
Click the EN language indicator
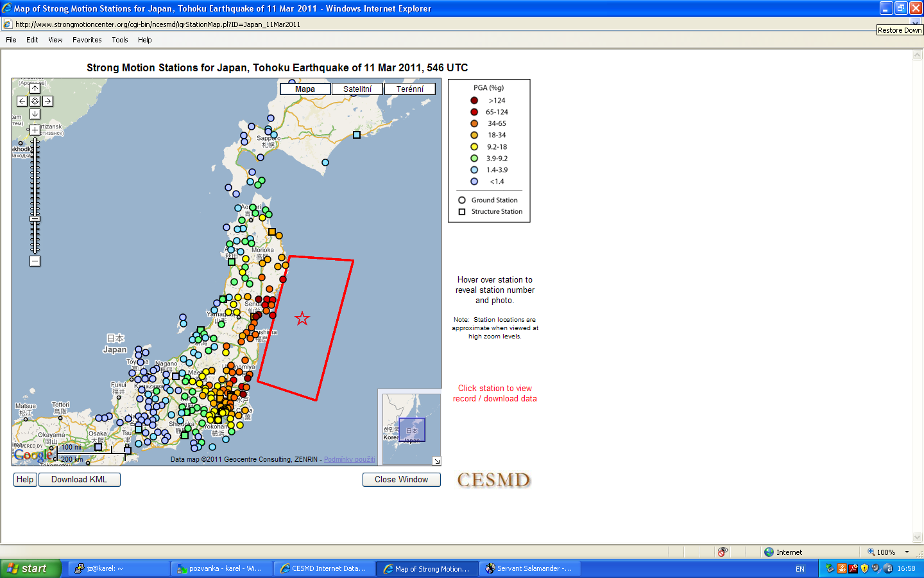pyautogui.click(x=800, y=569)
